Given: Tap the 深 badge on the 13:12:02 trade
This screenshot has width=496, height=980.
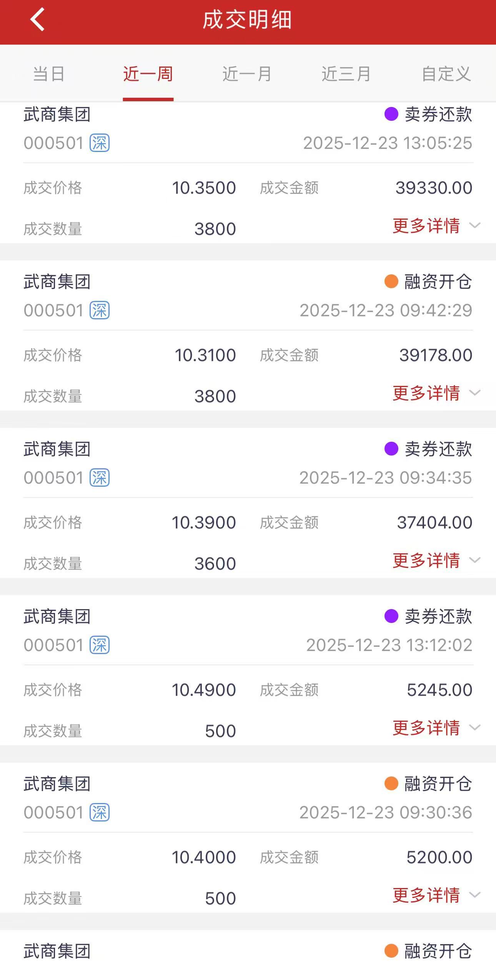Looking at the screenshot, I should tap(100, 645).
